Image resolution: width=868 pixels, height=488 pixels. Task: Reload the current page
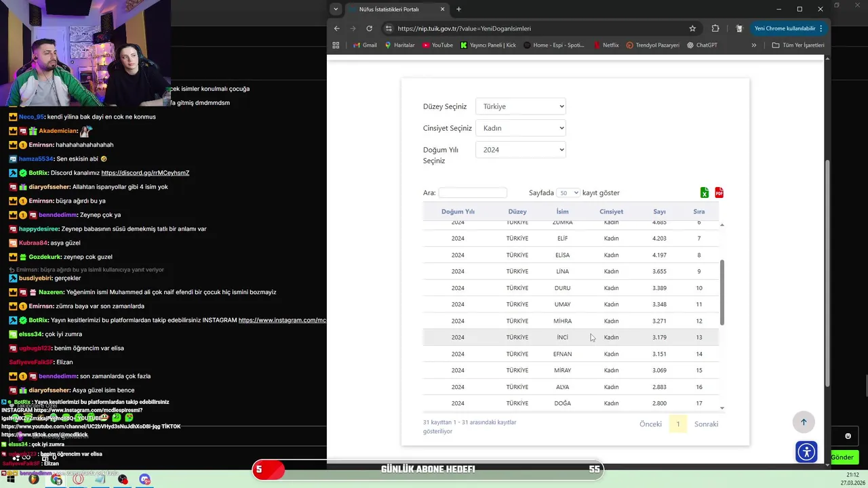click(369, 28)
